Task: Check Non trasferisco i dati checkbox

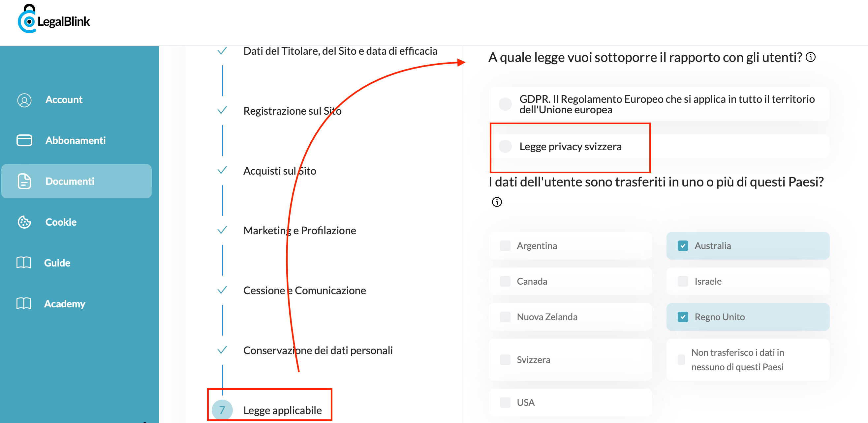Action: tap(681, 360)
